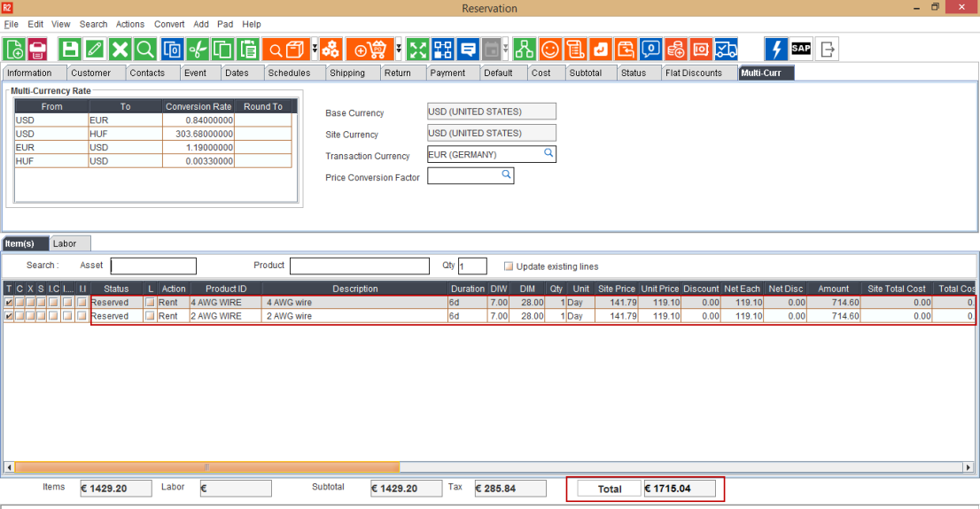Click the green magnifying glass search icon
This screenshot has height=509, width=980.
click(x=145, y=49)
